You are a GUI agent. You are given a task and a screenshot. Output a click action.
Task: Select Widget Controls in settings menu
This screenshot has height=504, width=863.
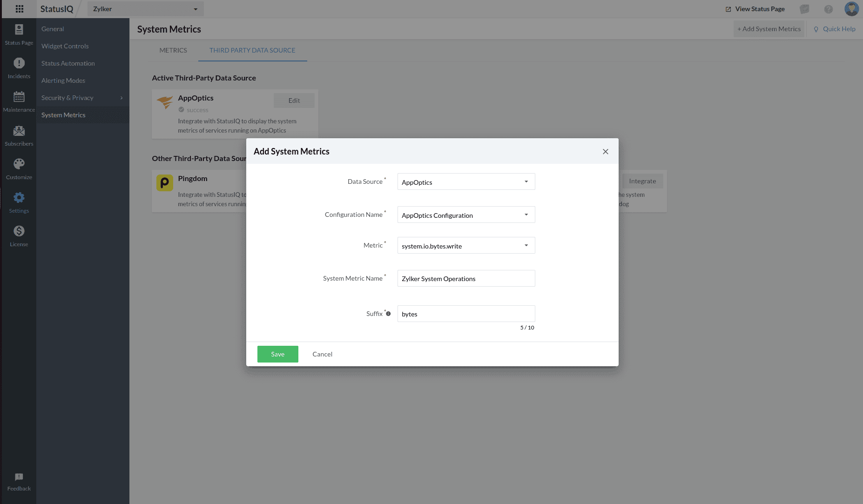tap(65, 46)
